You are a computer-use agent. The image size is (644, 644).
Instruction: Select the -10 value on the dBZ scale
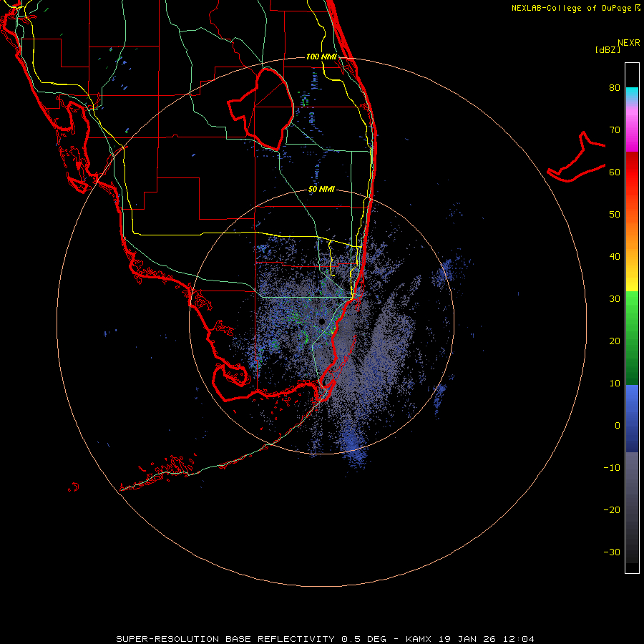tap(612, 468)
